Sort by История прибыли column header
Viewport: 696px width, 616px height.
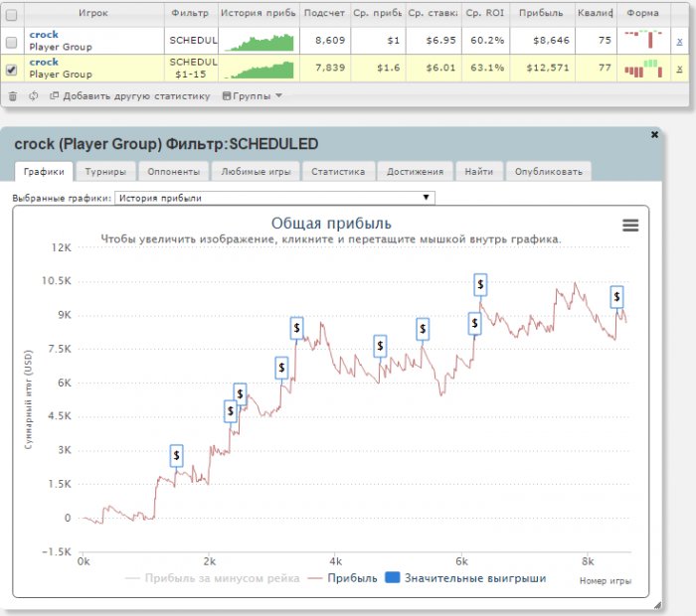(x=259, y=13)
